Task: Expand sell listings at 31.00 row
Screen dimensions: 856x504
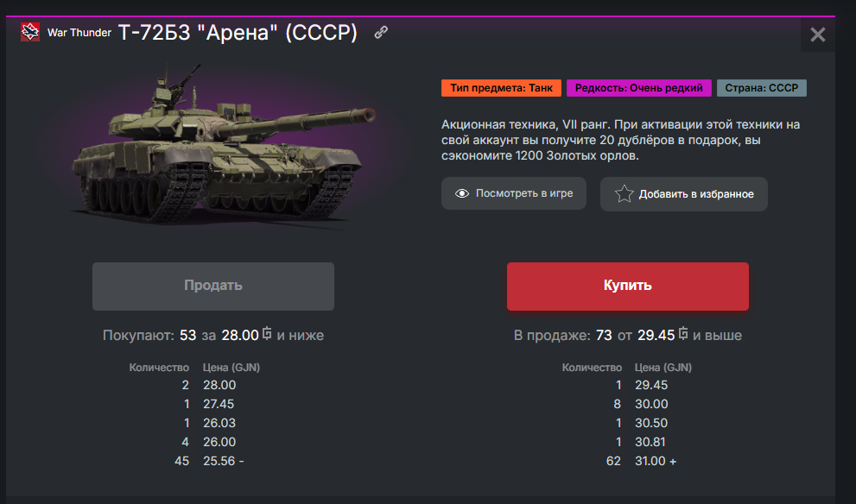Action: coord(673,462)
